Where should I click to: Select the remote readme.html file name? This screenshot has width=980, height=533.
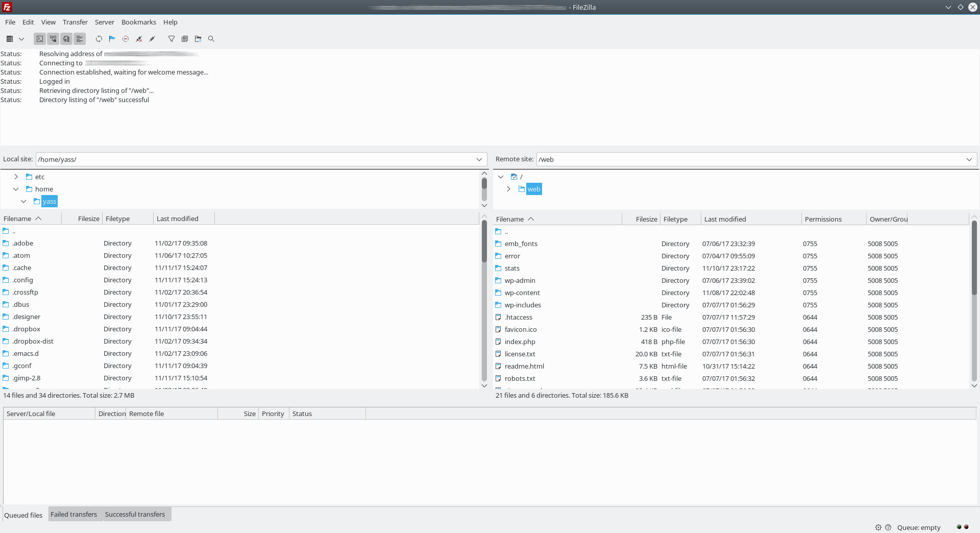524,366
